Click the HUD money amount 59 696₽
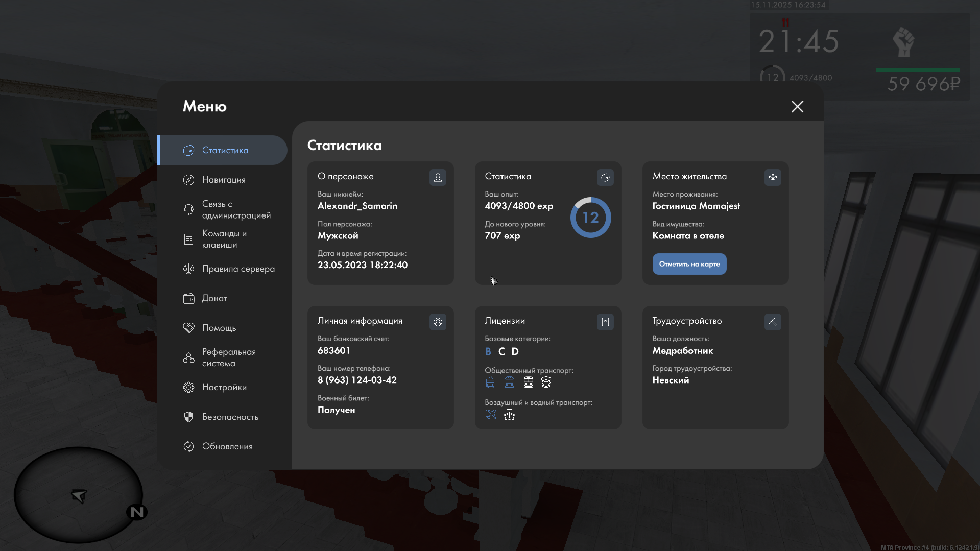Viewport: 980px width, 551px height. (x=924, y=84)
